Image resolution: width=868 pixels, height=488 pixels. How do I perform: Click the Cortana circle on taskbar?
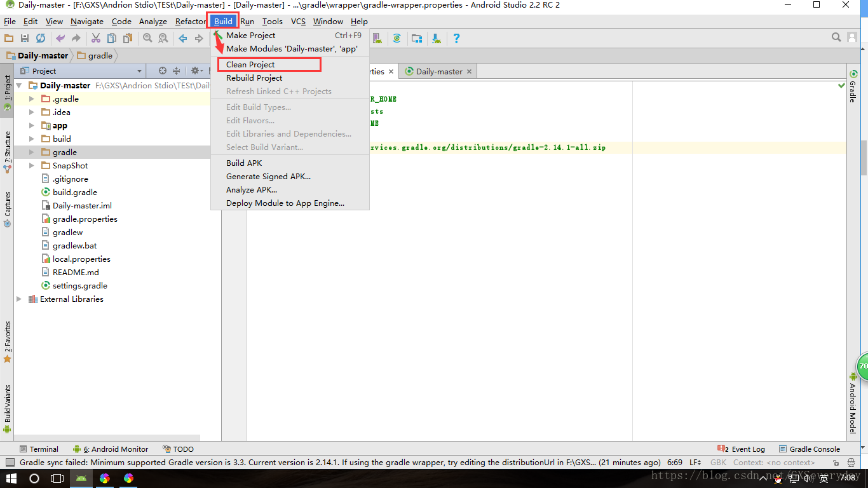[x=35, y=478]
